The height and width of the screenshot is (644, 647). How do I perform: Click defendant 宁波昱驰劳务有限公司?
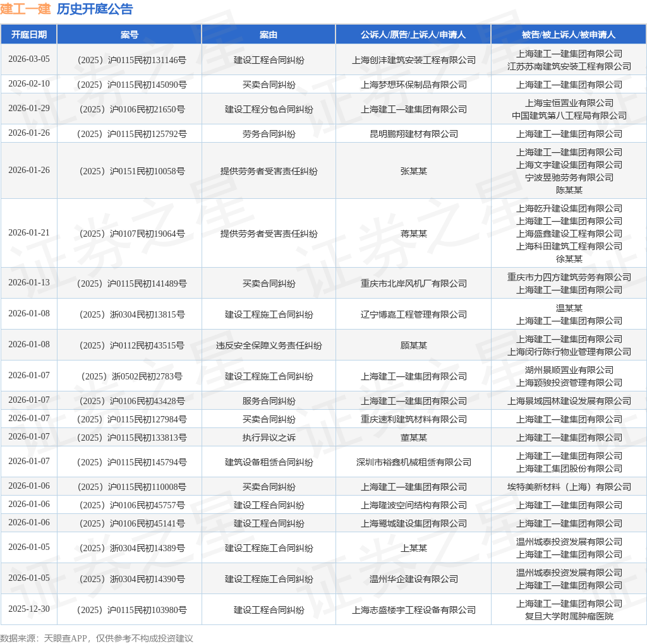[569, 177]
